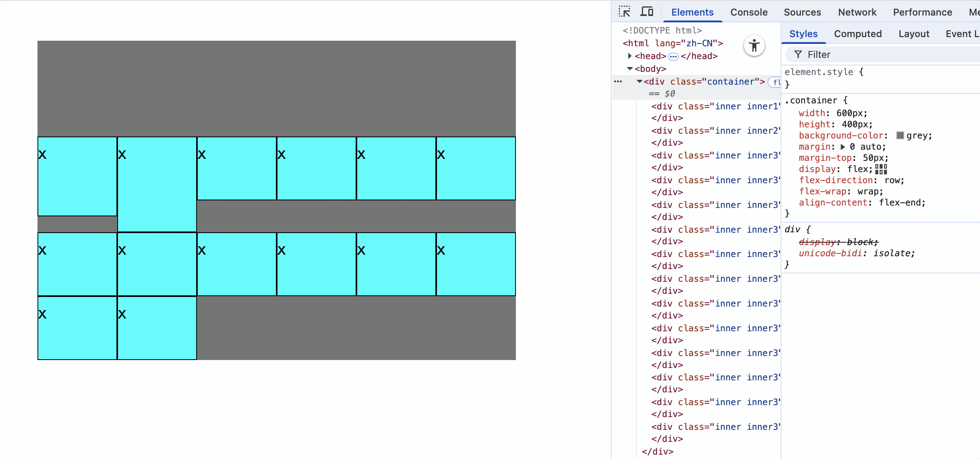
Task: Toggle the device toolbar icon
Action: [x=646, y=12]
